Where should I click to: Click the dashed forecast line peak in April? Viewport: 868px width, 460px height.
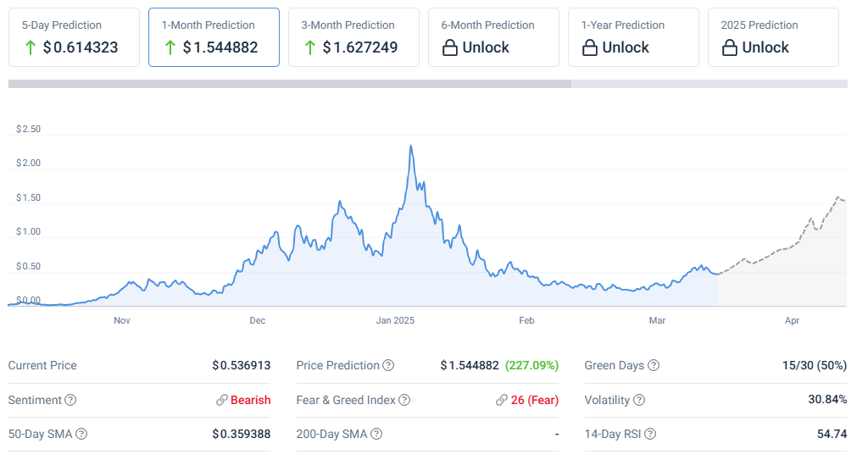pos(838,197)
